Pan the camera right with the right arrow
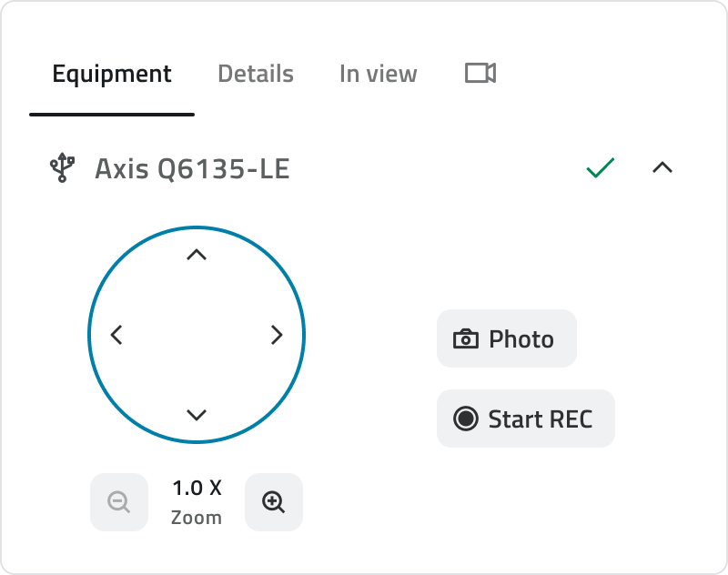The width and height of the screenshot is (728, 575). coord(277,335)
